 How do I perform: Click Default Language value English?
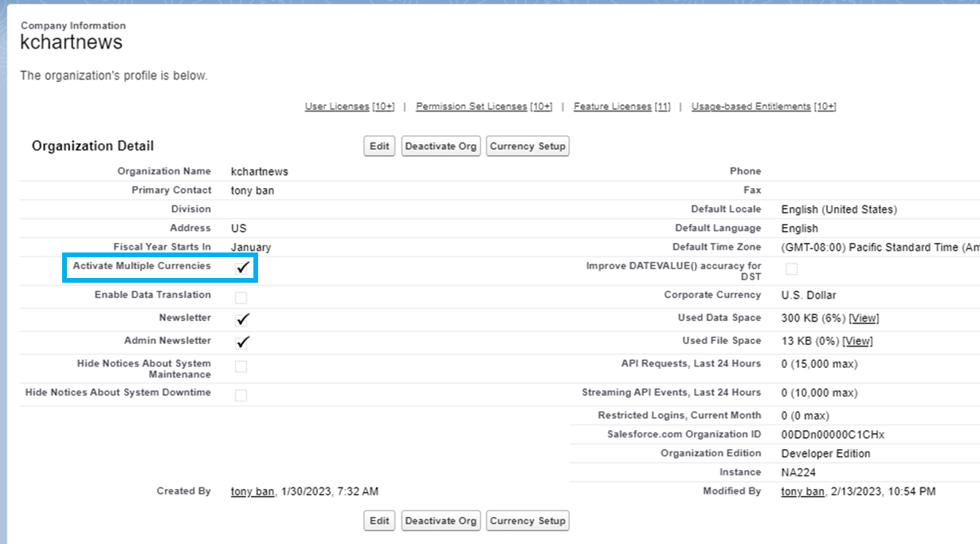[800, 229]
